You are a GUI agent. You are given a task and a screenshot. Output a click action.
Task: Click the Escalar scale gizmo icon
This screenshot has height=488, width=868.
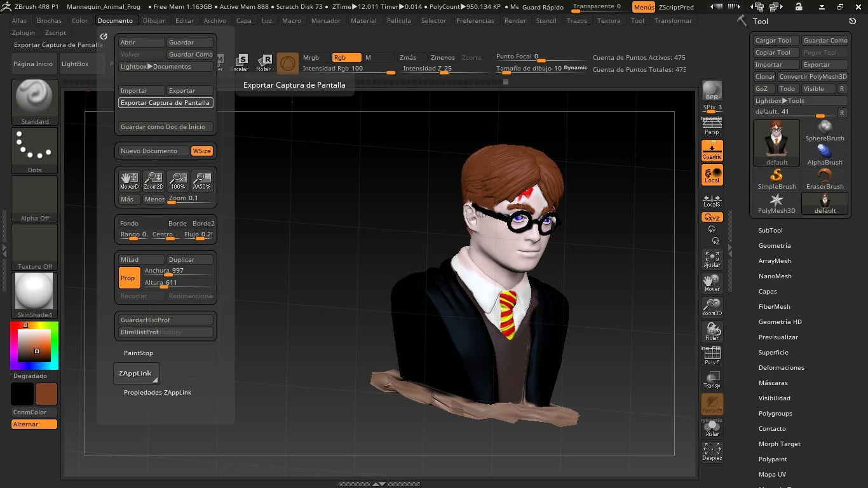coord(240,63)
